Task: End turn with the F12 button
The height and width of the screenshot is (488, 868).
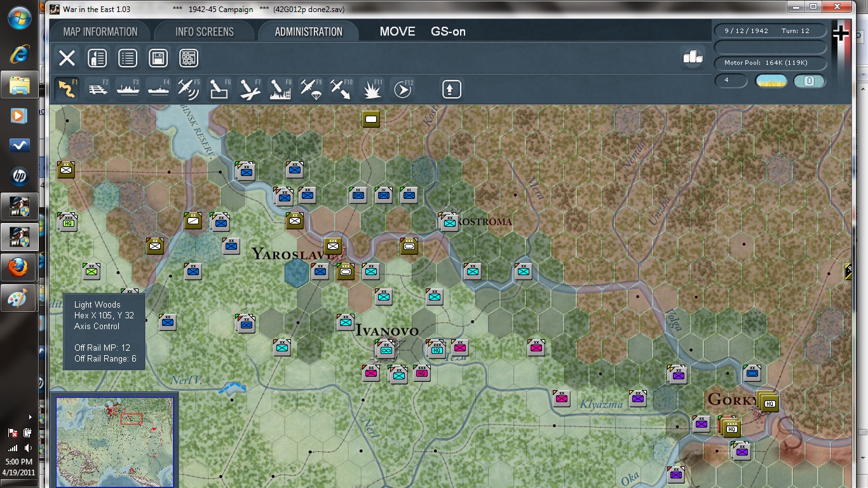Action: pos(402,89)
